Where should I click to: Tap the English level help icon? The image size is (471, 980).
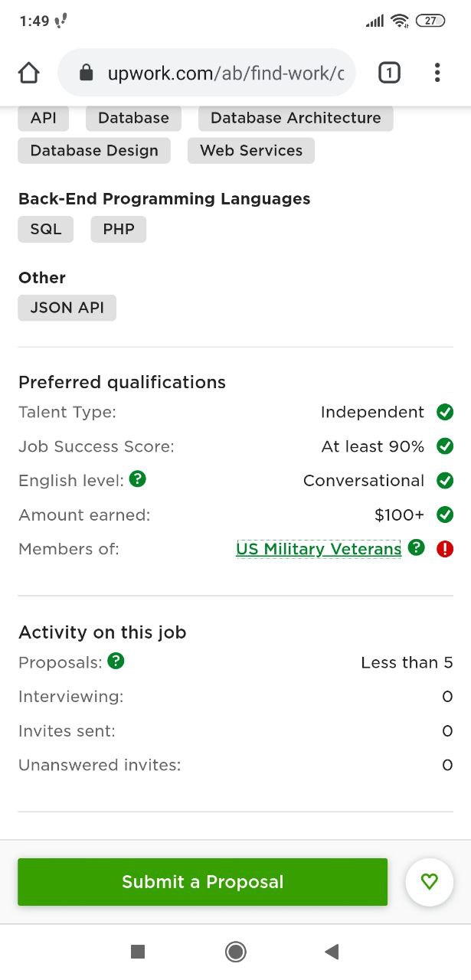(x=138, y=479)
